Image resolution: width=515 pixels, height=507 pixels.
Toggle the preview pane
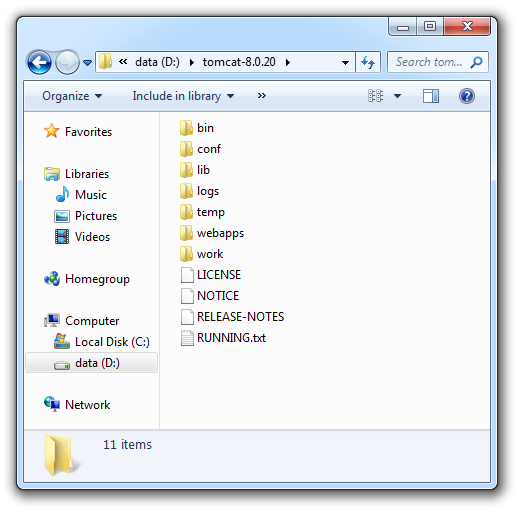[x=431, y=96]
